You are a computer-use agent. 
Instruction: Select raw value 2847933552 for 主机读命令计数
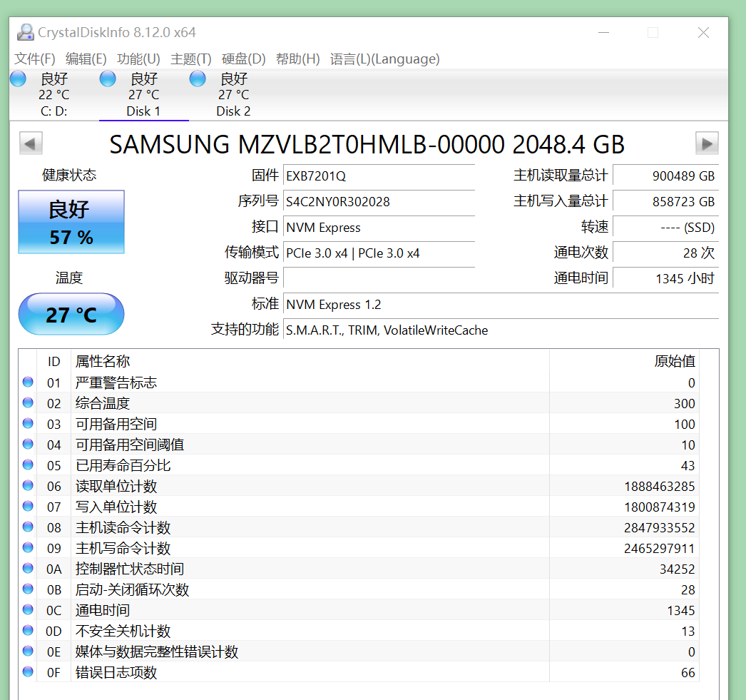(x=660, y=528)
